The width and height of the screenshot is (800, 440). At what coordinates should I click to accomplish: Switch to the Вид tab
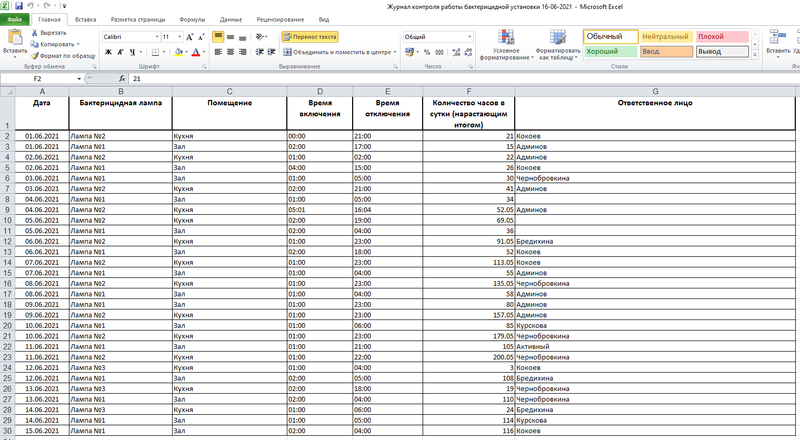point(323,19)
